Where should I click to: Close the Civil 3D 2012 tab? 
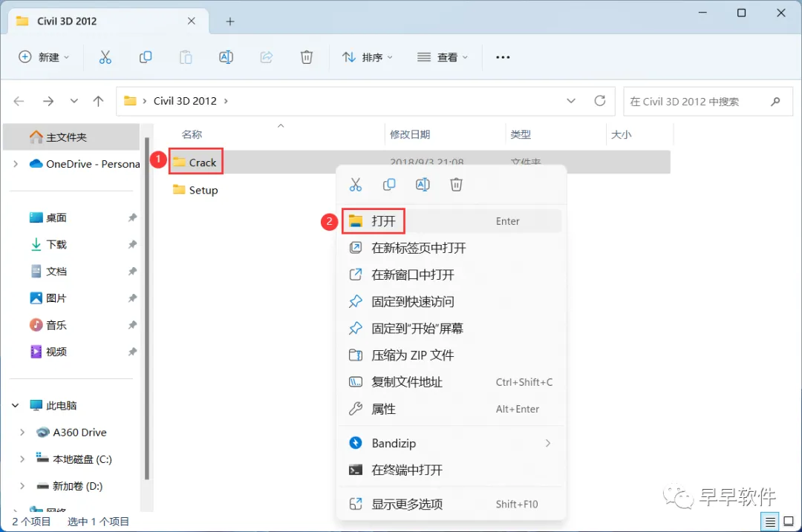[192, 21]
